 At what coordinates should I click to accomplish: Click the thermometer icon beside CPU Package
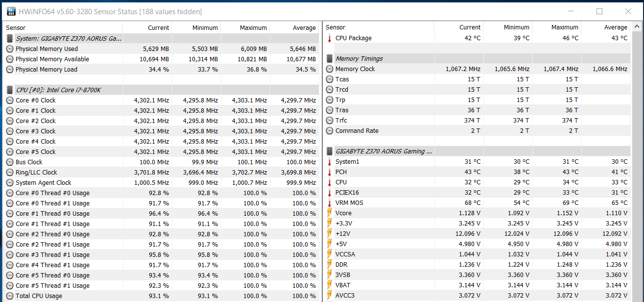pyautogui.click(x=330, y=38)
